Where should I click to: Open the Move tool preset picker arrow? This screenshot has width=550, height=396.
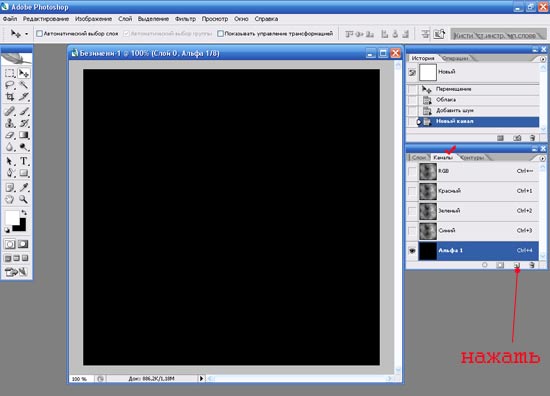pos(26,34)
